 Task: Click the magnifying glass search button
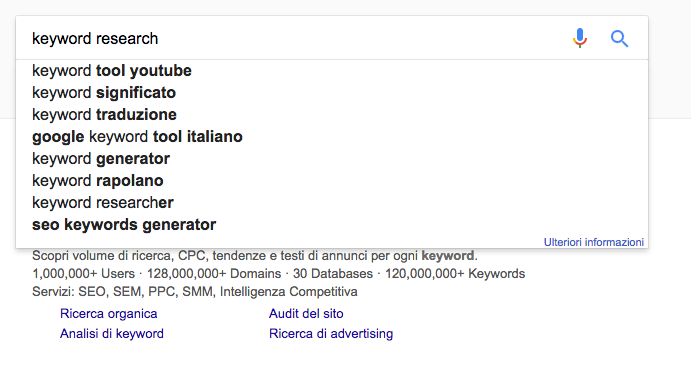619,39
